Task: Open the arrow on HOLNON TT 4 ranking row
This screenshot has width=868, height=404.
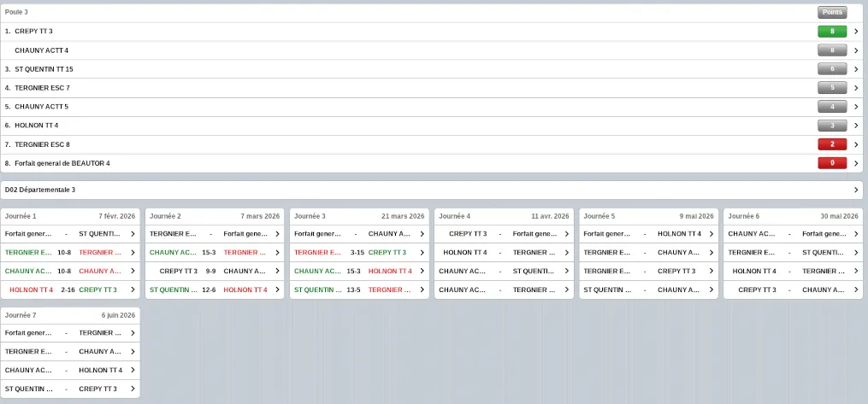Action: point(856,126)
